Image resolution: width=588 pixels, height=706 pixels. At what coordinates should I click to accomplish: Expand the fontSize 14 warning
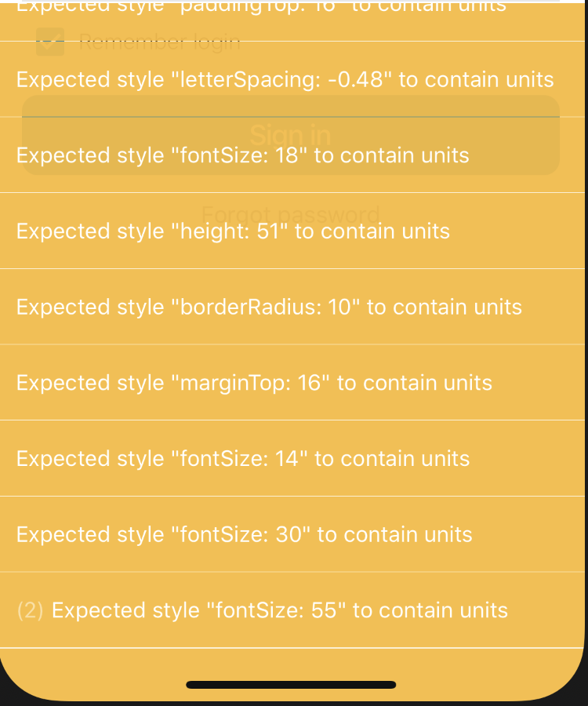[292, 458]
